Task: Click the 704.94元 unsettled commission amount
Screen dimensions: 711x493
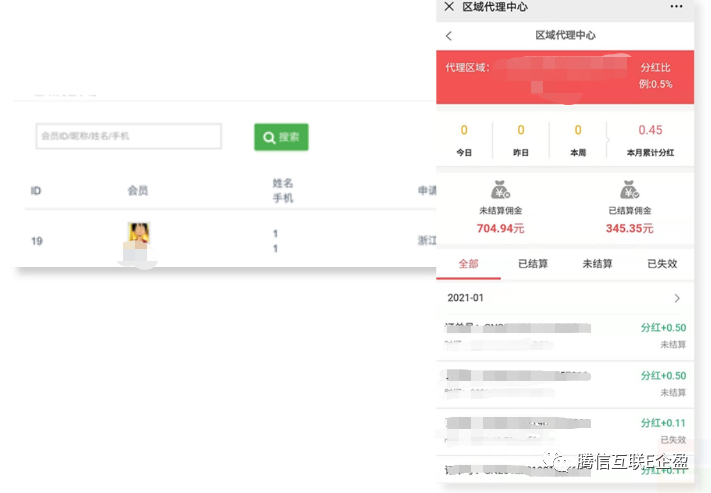Action: [x=500, y=228]
